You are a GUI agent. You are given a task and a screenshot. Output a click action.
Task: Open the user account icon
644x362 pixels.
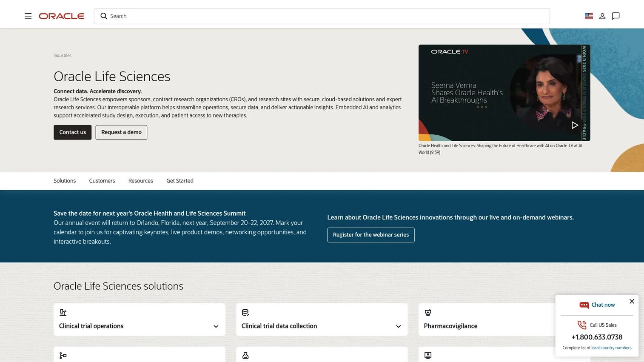[x=602, y=16]
